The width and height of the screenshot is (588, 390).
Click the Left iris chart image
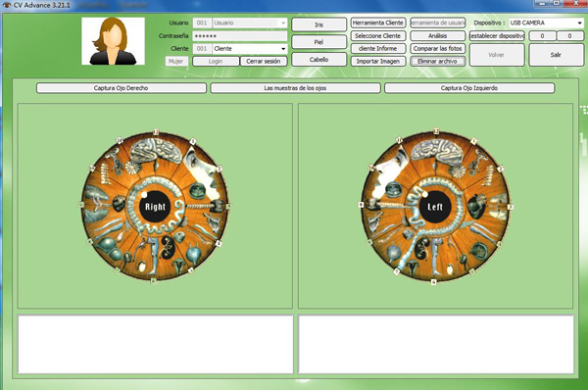(x=435, y=206)
